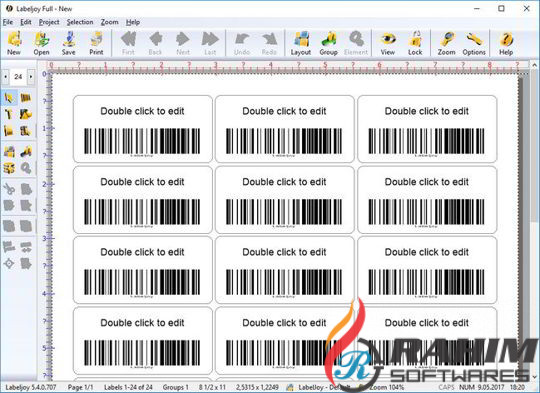Decrease label count with left stepper arrow

click(5, 76)
